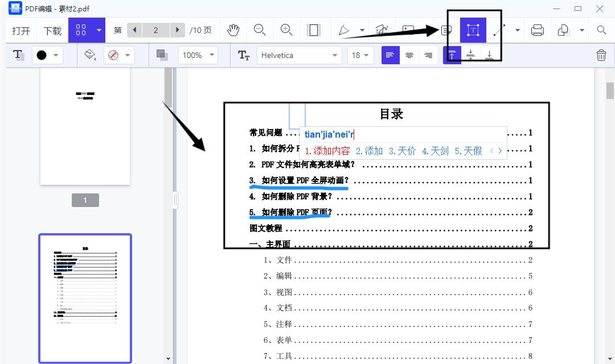Viewport: 615px width, 364px height.
Task: Open the sticky note comment tool
Action: tap(446, 30)
